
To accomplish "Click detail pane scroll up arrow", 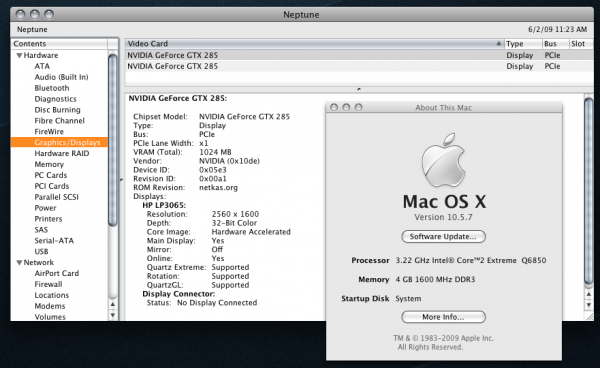I will pyautogui.click(x=589, y=294).
